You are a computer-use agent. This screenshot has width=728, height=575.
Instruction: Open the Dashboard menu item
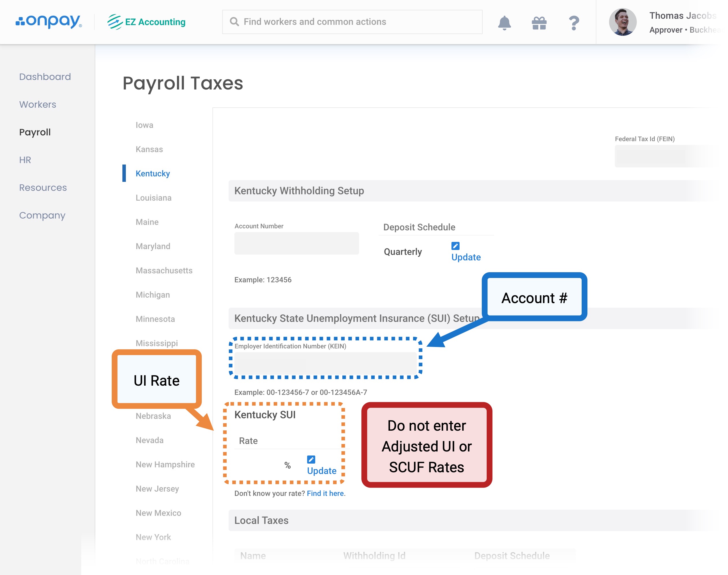pyautogui.click(x=45, y=77)
